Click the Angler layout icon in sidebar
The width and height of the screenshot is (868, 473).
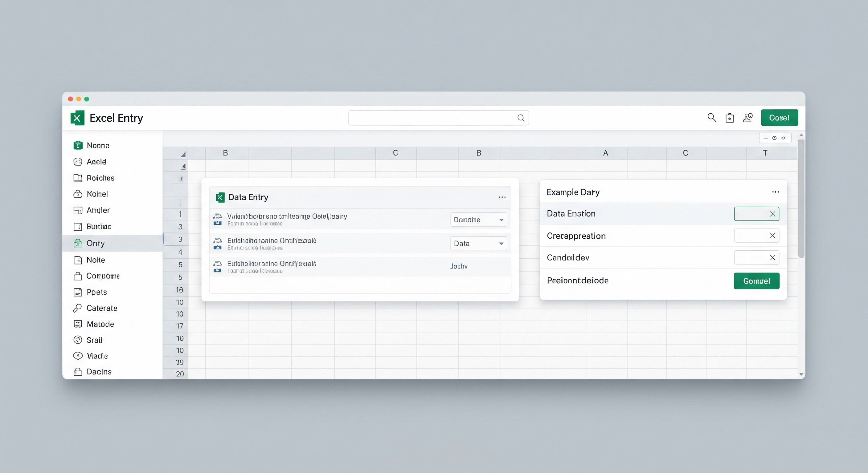tap(78, 210)
